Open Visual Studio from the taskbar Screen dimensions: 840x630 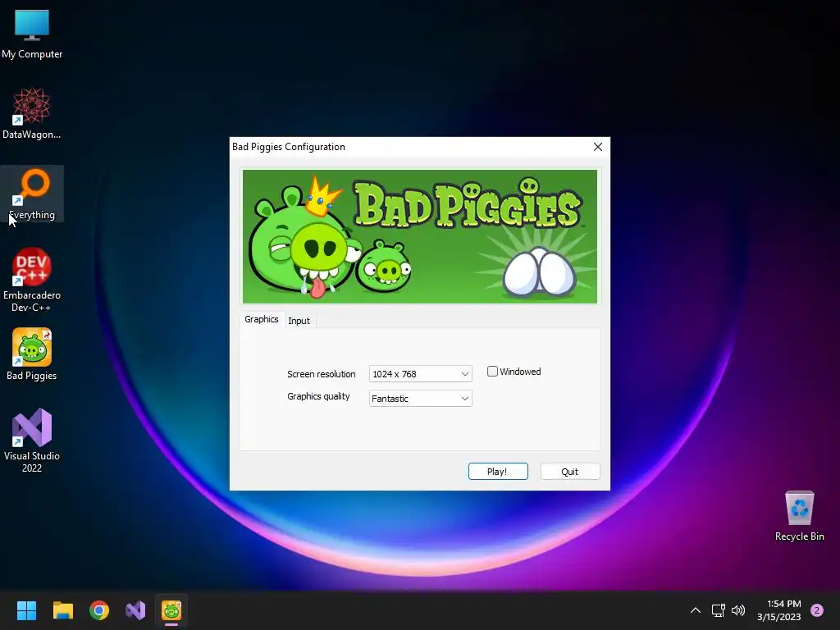click(x=135, y=610)
